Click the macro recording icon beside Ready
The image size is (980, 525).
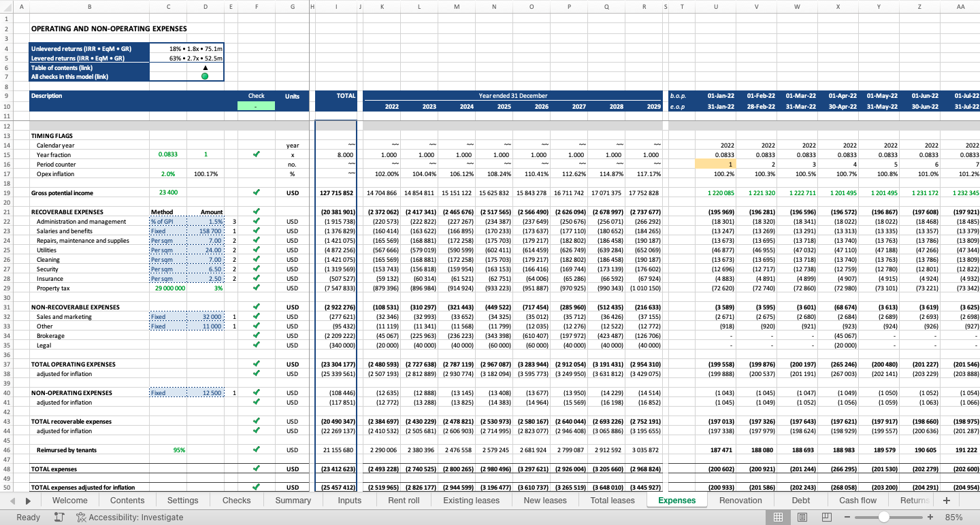(x=59, y=517)
